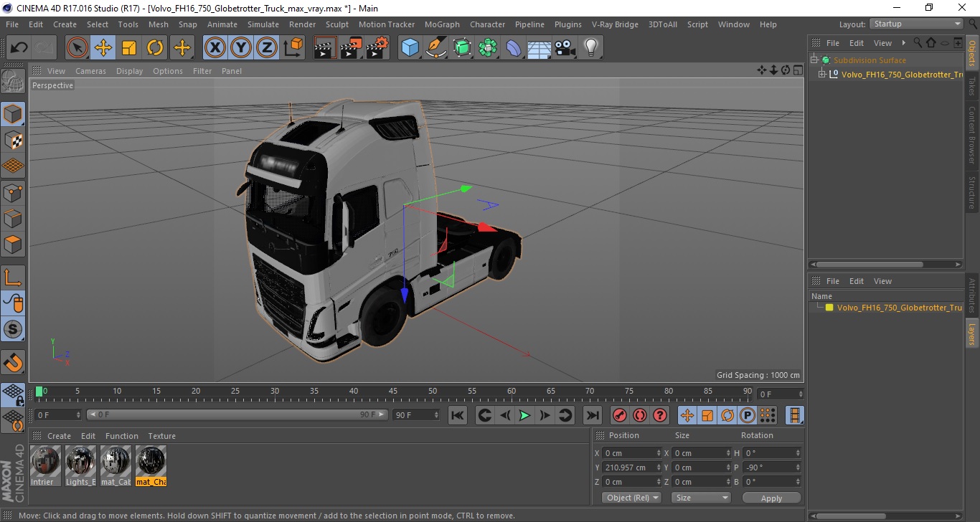Open Edit Render Settings icon
The image size is (980, 522).
pos(377,48)
